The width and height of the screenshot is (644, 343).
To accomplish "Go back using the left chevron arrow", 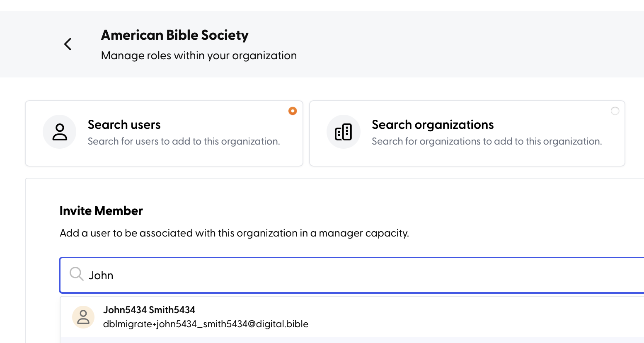I will point(68,44).
